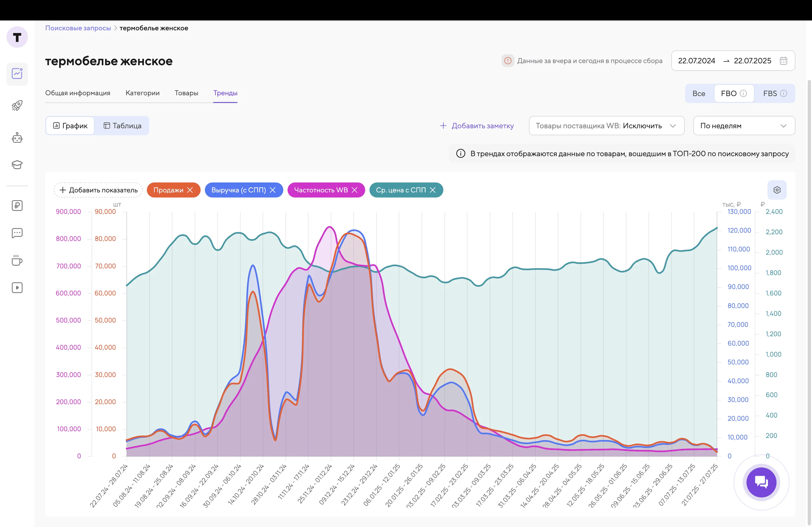This screenshot has height=527, width=812.
Task: Expand Товары поставщика WB dropdown
Action: point(606,126)
